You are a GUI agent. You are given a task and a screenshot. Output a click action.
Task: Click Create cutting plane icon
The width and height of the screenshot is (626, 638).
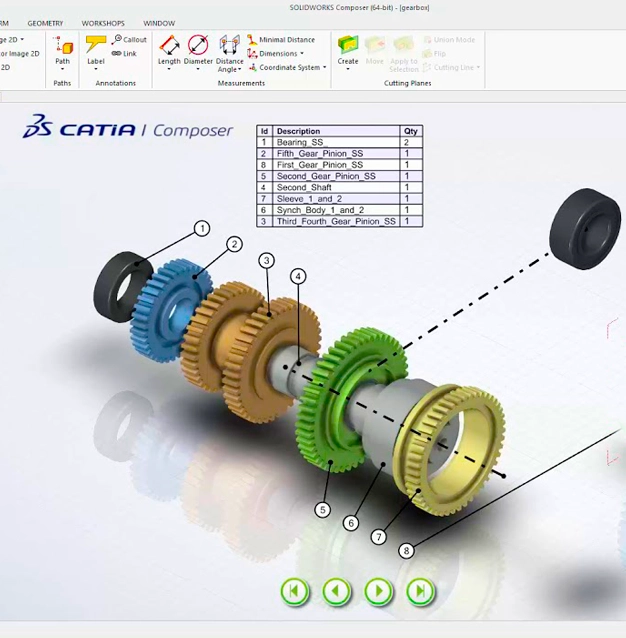[x=348, y=45]
